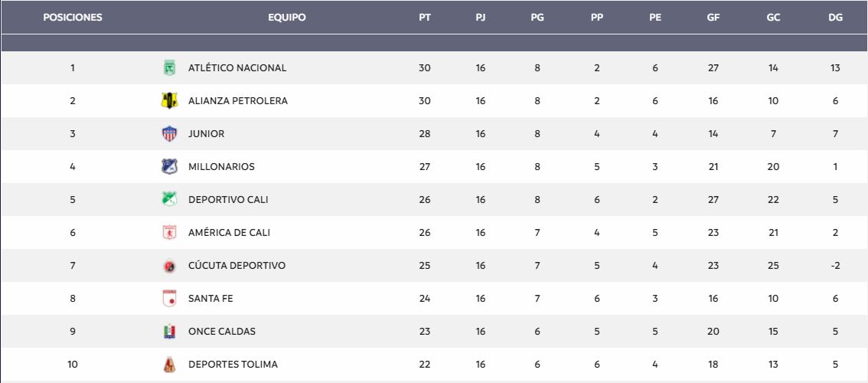This screenshot has width=868, height=383.
Task: Click the Once Caldas team crest
Action: point(169,332)
